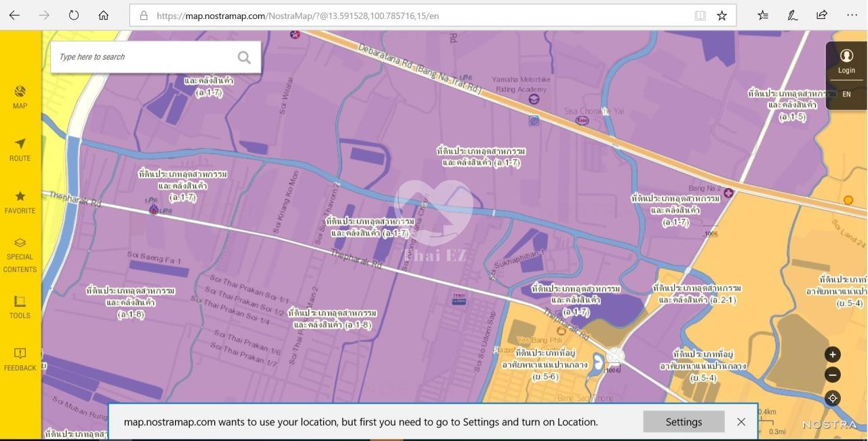
Task: Click the Settings button in location prompt
Action: coord(684,422)
